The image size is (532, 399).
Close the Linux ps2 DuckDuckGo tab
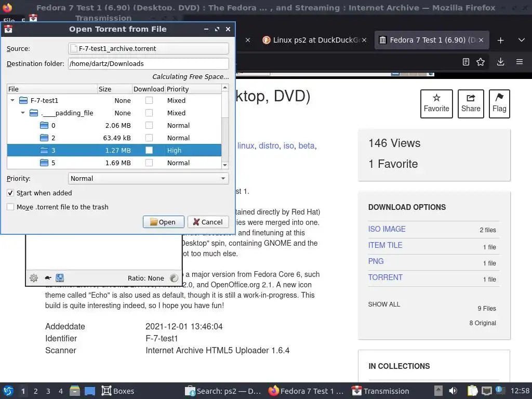pos(364,40)
